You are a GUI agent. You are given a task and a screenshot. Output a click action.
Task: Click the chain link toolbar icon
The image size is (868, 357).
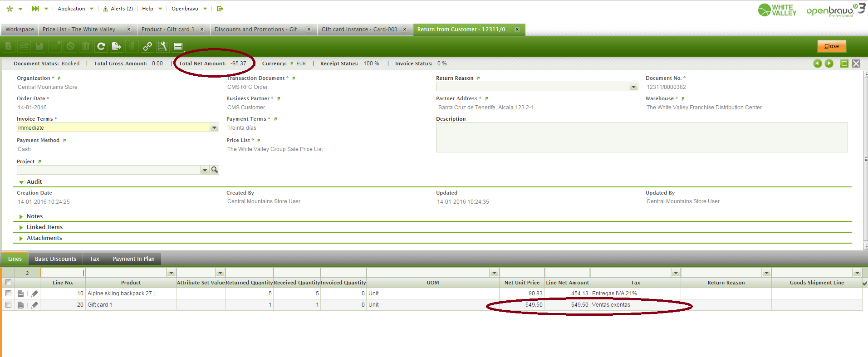click(x=147, y=46)
